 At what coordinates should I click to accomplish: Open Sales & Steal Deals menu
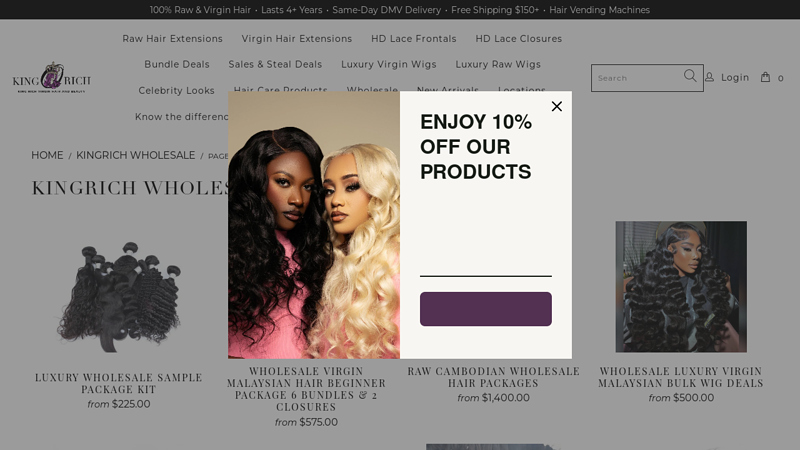pos(276,64)
